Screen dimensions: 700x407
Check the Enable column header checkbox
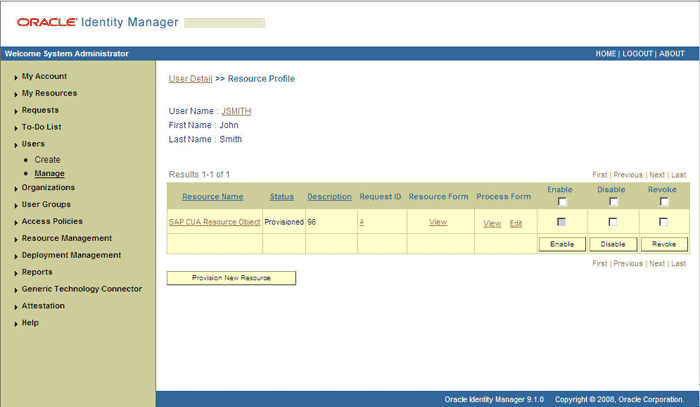coord(562,202)
